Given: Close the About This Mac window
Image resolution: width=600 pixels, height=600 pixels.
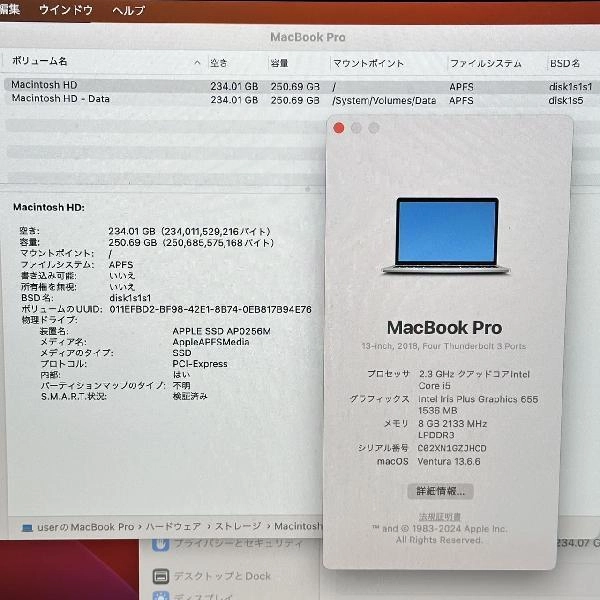Looking at the screenshot, I should click(x=339, y=128).
